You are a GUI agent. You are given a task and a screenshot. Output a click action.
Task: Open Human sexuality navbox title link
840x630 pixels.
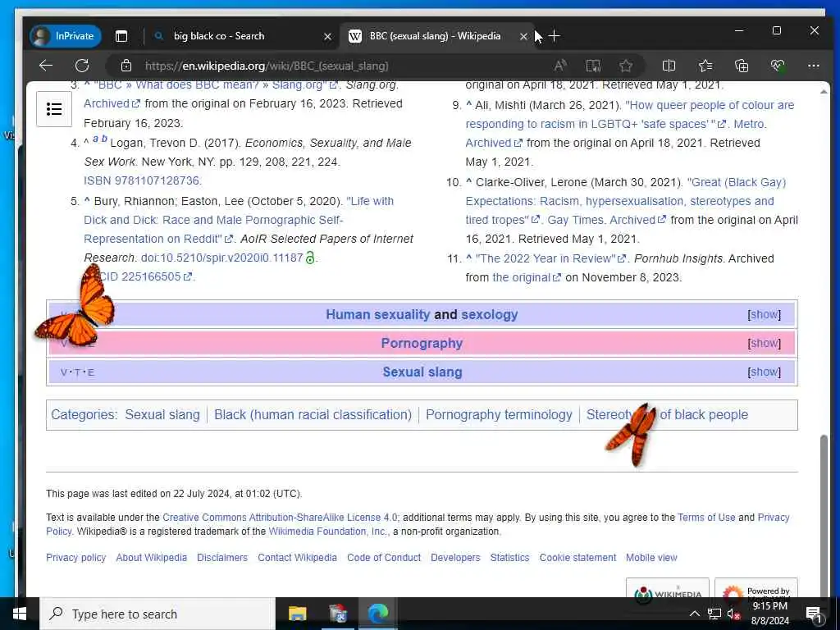pyautogui.click(x=377, y=314)
